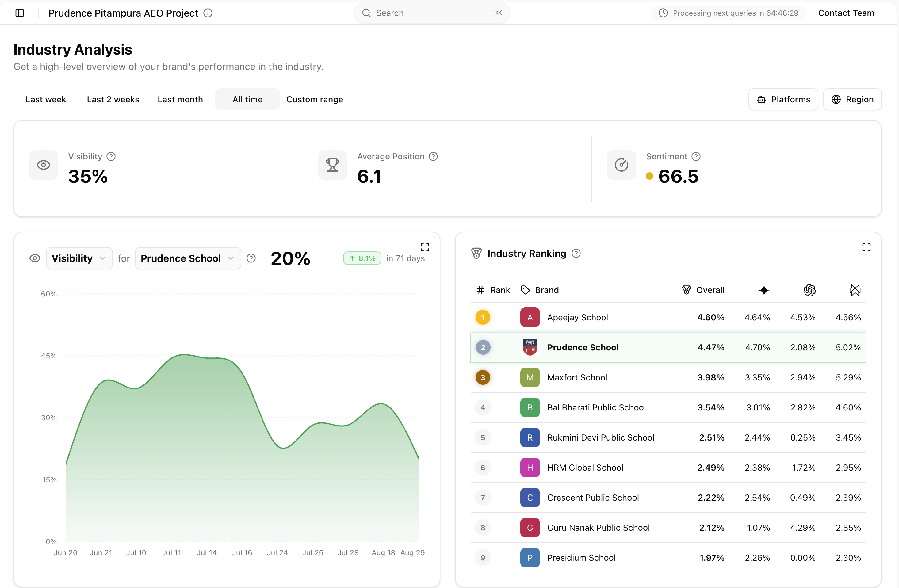Viewport: 899px width, 588px height.
Task: Select the Last month tab
Action: tap(180, 99)
